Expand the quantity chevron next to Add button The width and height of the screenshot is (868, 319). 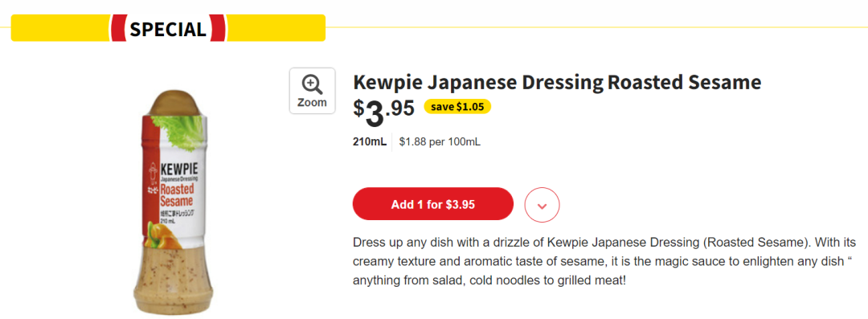pos(542,206)
